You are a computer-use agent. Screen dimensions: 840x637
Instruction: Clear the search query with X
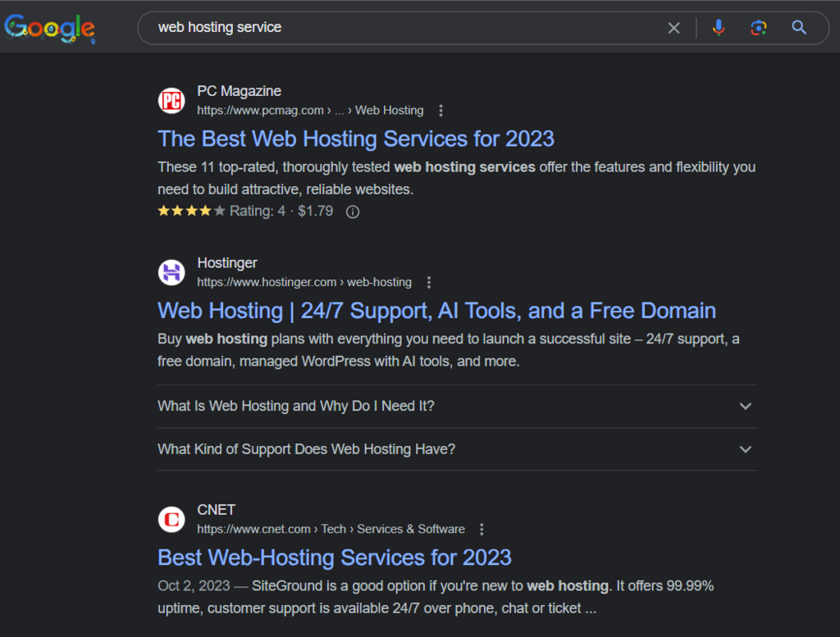pos(674,28)
